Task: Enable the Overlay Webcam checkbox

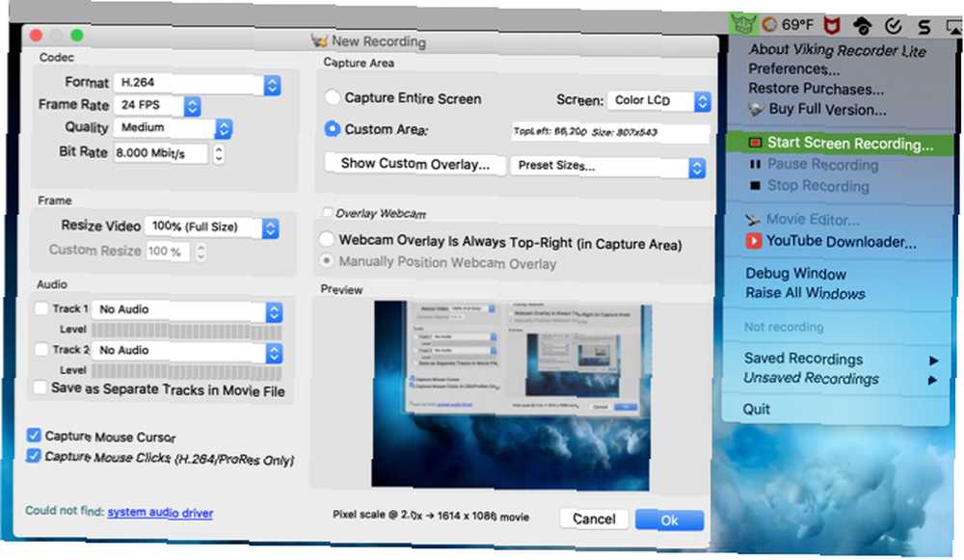Action: [x=328, y=213]
